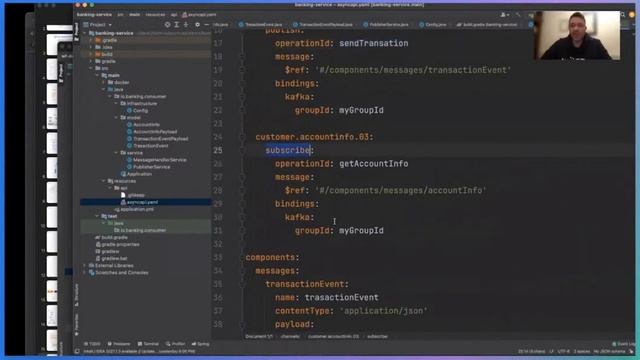The image size is (640, 360).
Task: Select the test folder
Action: [109, 216]
